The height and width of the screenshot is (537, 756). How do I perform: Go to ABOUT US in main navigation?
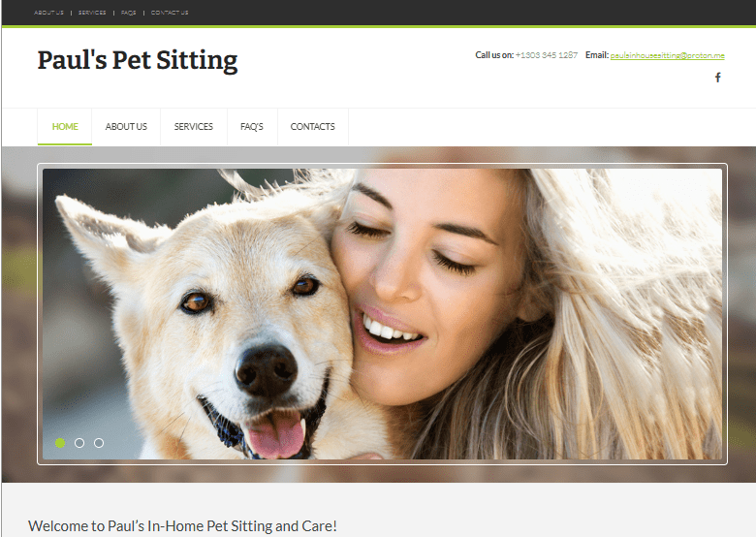point(126,127)
